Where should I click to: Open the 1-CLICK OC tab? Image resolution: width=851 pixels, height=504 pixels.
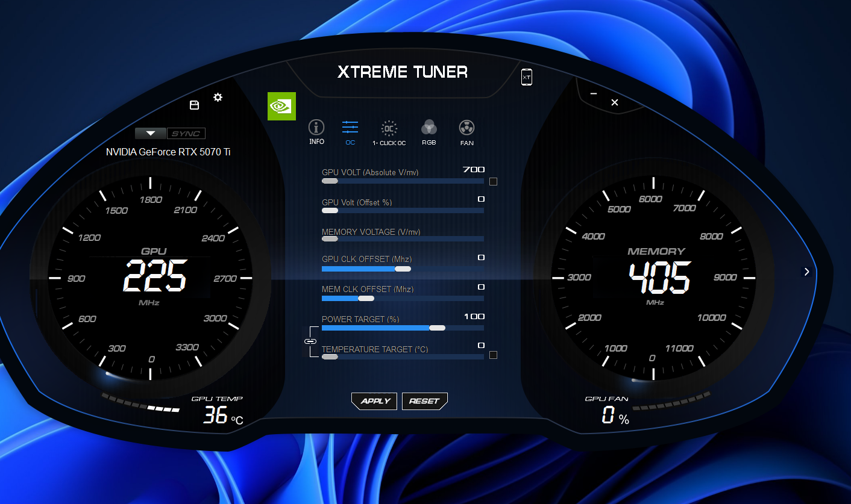pyautogui.click(x=389, y=132)
